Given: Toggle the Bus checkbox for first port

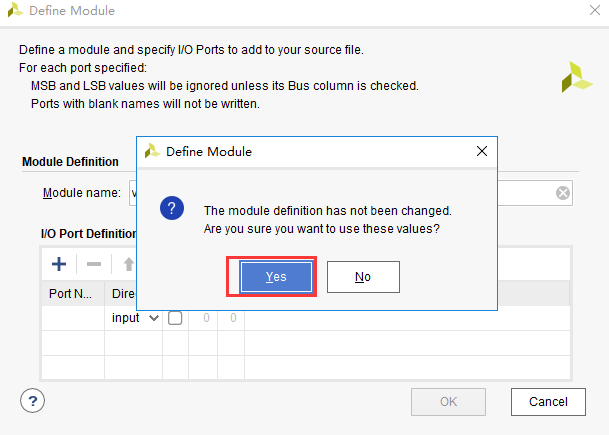Looking at the screenshot, I should point(175,318).
